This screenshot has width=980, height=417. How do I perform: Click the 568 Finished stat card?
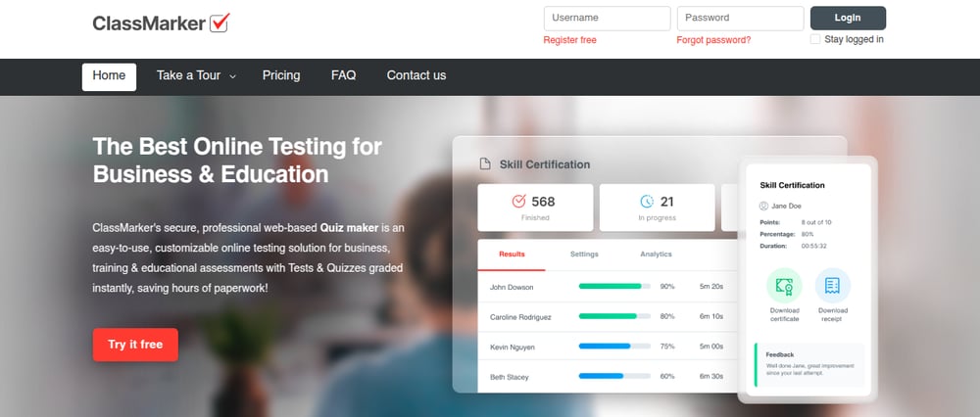pos(536,208)
